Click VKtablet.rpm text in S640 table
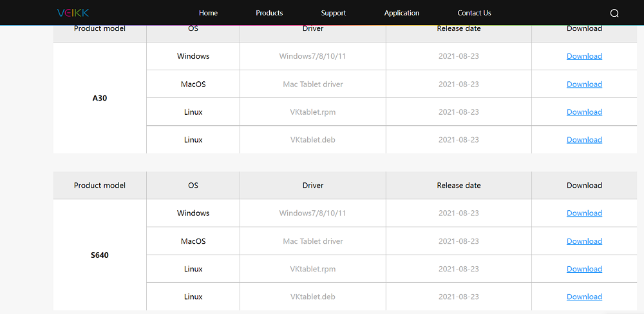This screenshot has height=314, width=644. (x=312, y=269)
